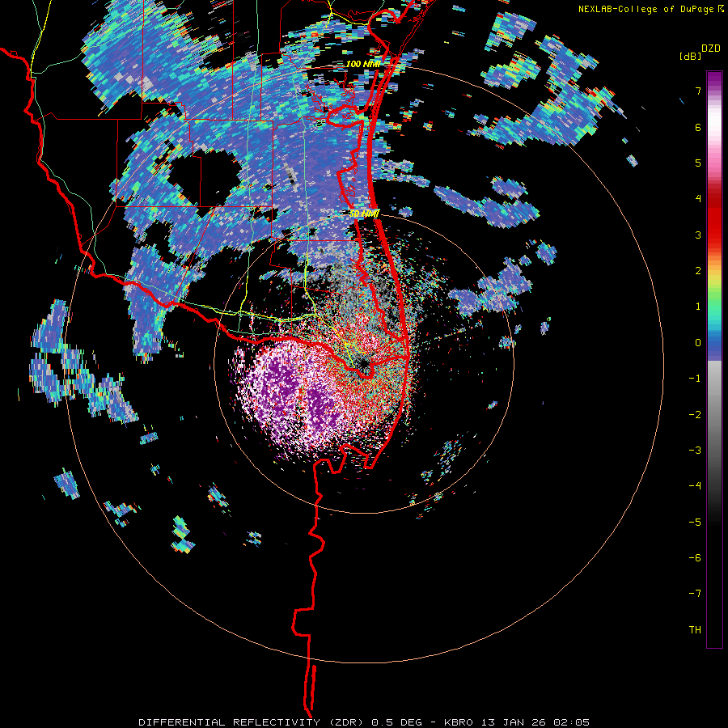Click the 100 NMI range ring label
The width and height of the screenshot is (728, 728).
click(363, 64)
